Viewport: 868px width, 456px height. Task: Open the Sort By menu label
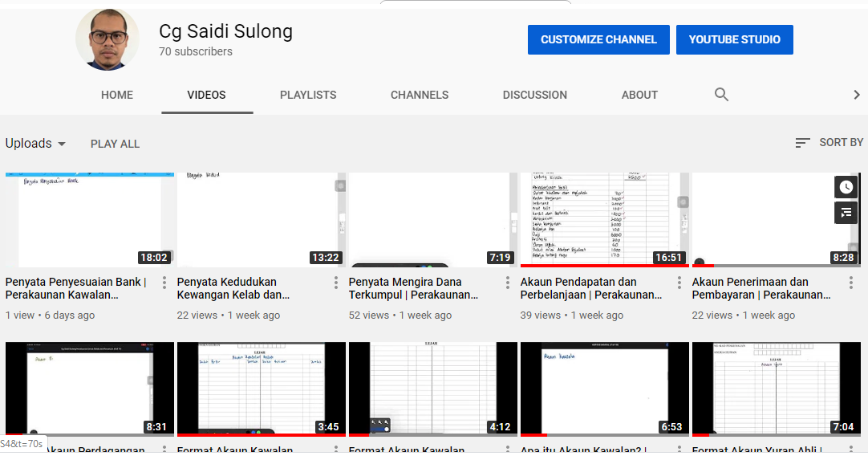point(841,142)
